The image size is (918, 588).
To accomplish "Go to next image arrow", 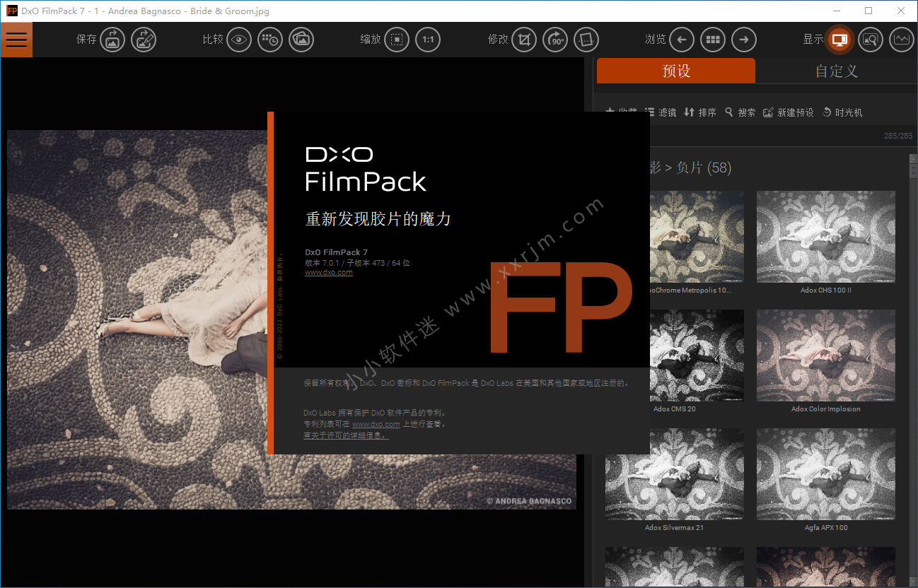I will 743,40.
